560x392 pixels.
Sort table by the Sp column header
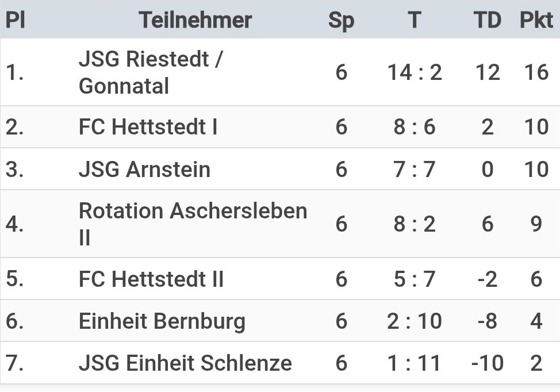341,20
